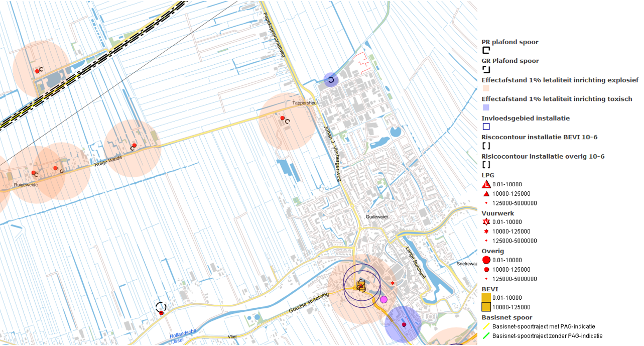Screen dimensions: 644x346
Task: Click the Overig legend heading
Action: pos(493,251)
